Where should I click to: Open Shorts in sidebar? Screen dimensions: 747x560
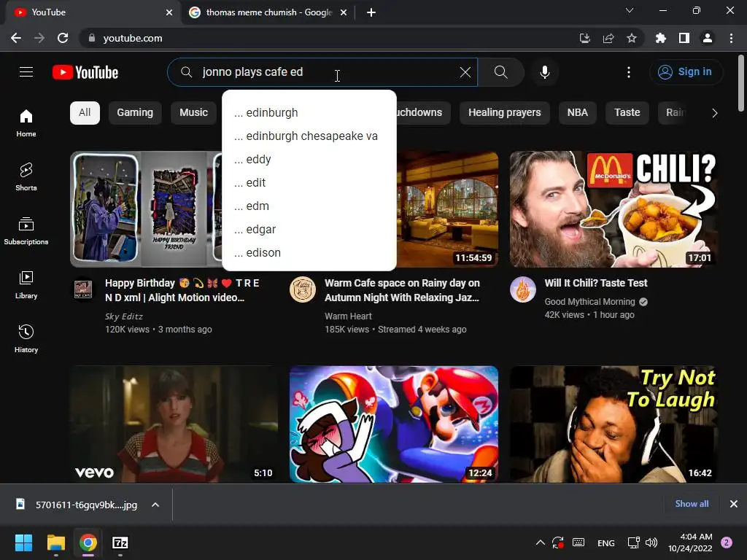[26, 176]
